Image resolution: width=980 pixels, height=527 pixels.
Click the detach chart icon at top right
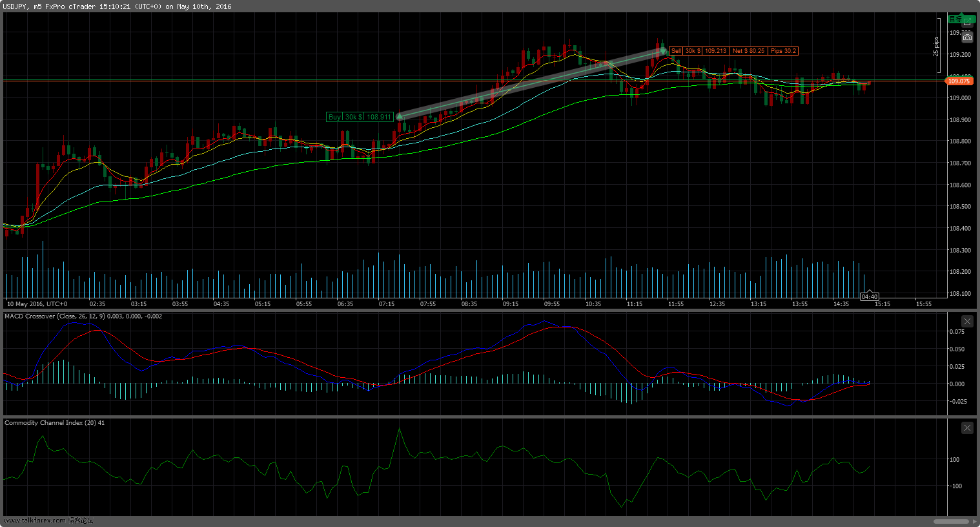(x=967, y=22)
